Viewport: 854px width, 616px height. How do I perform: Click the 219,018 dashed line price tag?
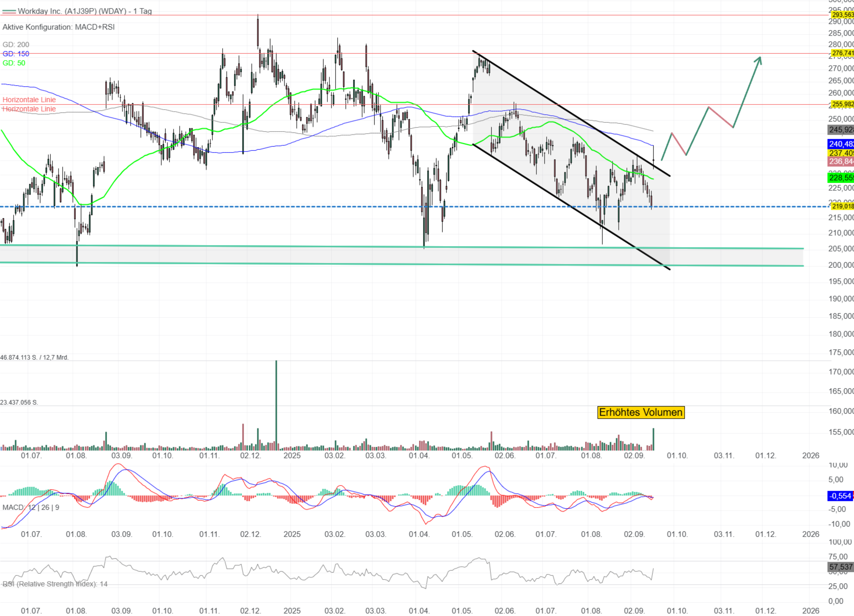(x=842, y=206)
